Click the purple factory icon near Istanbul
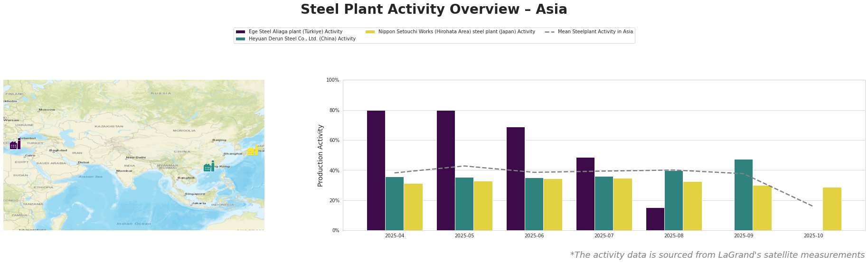Screen dimensions: 868x263 click(x=15, y=144)
